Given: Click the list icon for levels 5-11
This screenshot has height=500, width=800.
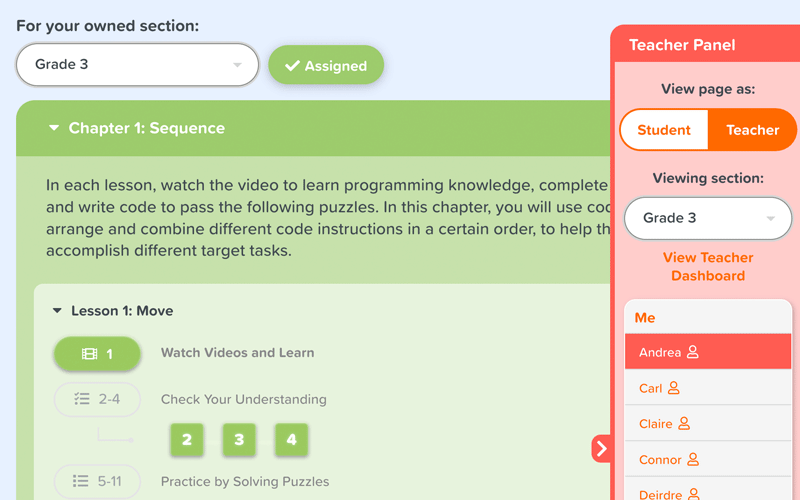Looking at the screenshot, I should click(x=81, y=481).
